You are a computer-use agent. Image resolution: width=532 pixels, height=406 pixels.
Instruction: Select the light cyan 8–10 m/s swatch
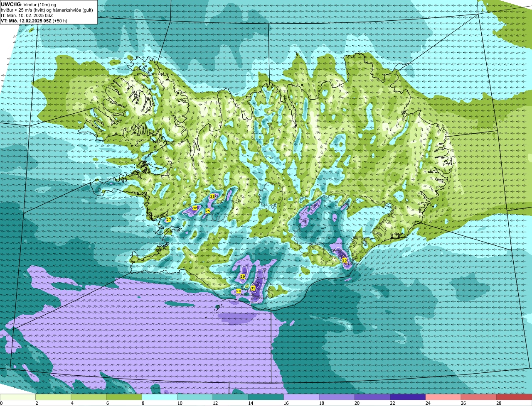160,397
